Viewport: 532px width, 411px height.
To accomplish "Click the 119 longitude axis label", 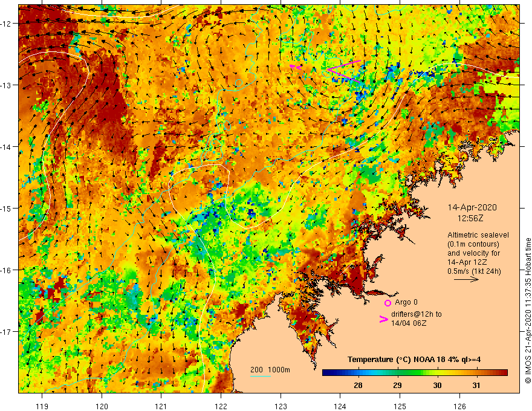I will pos(42,406).
